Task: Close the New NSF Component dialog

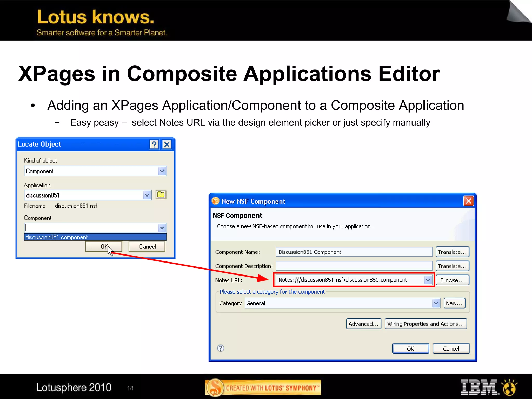Action: [469, 201]
